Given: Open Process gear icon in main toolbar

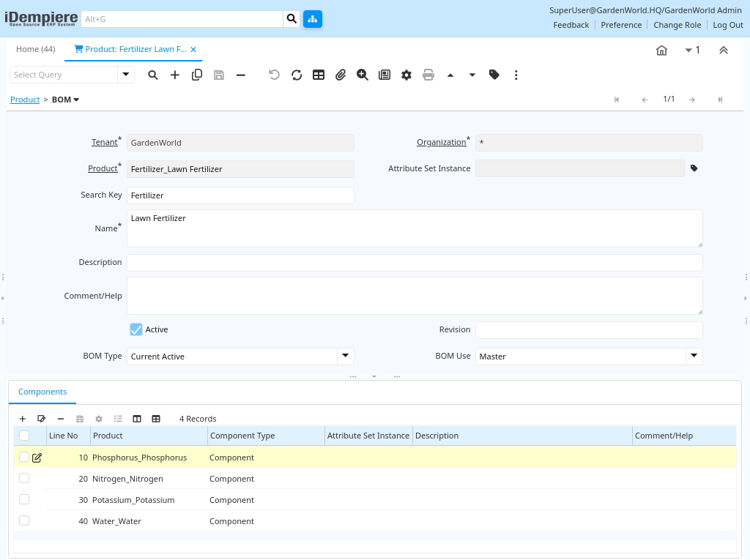Looking at the screenshot, I should click(406, 75).
